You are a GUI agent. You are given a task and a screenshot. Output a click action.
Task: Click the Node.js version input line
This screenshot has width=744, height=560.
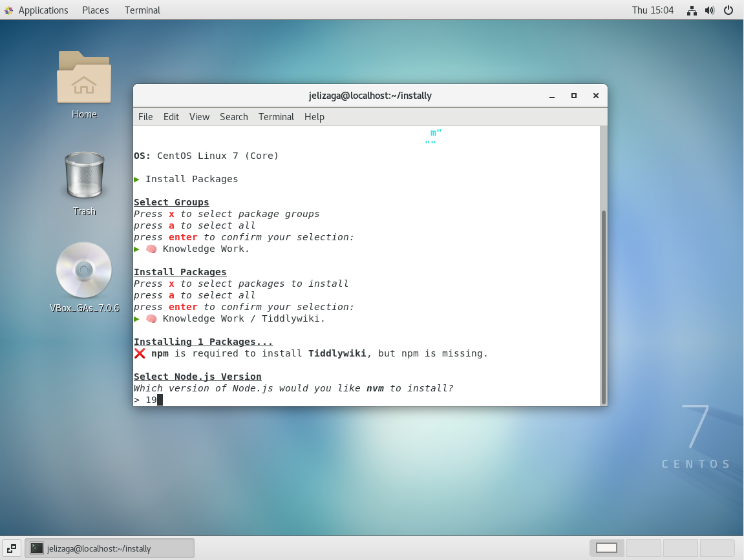(367, 400)
